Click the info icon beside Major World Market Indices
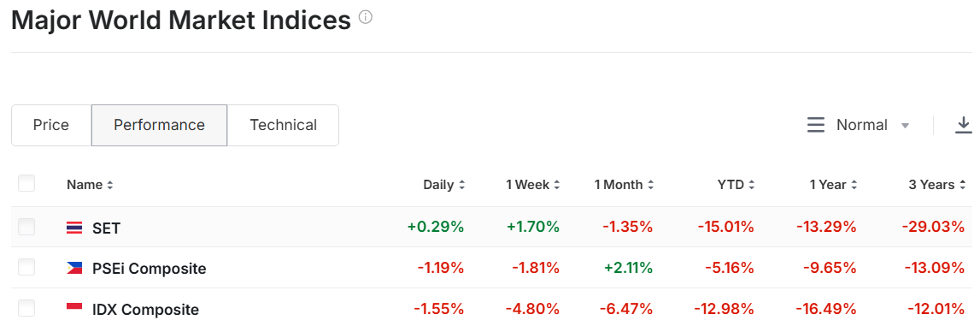The height and width of the screenshot is (326, 980). [x=366, y=17]
